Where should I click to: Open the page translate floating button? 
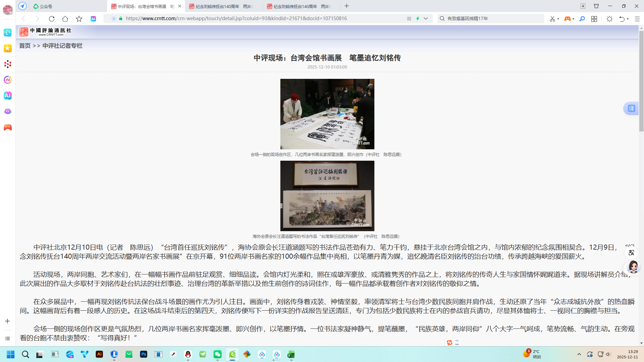631,108
